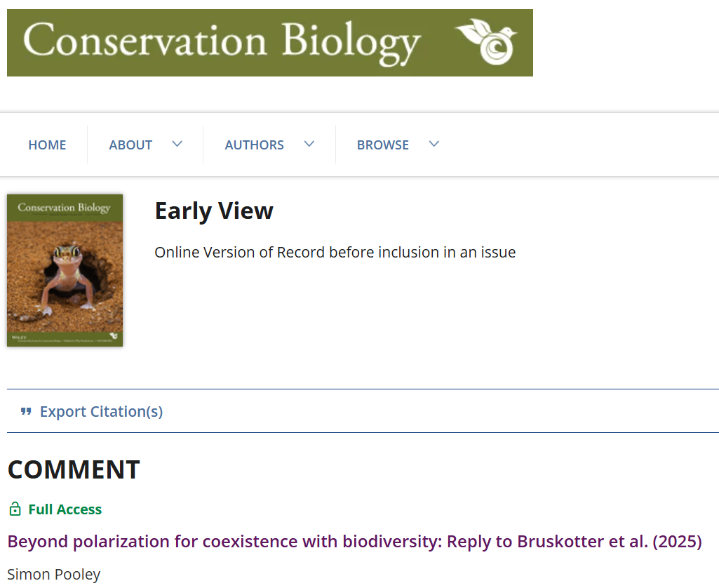Click the Wiley logo on the journal cover
Viewport: 719px width, 588px height.
(x=18, y=336)
